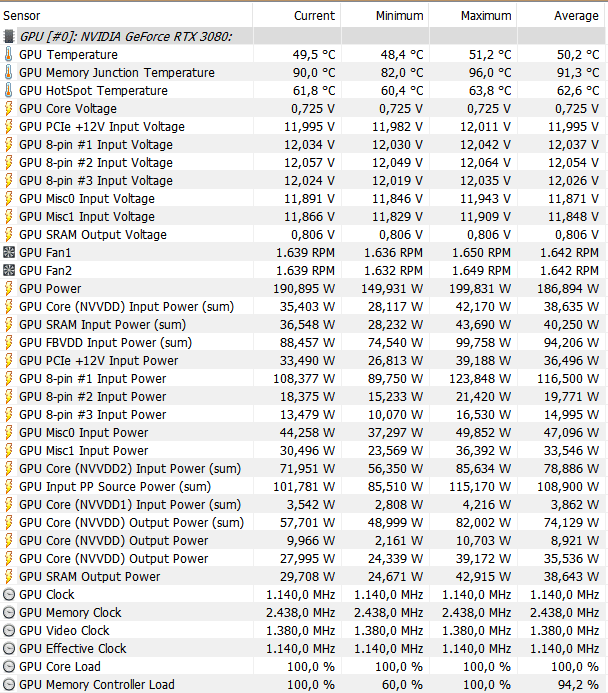Click the 2.438,0 MHz current memory clock value
Viewport: 608px width, 693px height.
point(300,613)
